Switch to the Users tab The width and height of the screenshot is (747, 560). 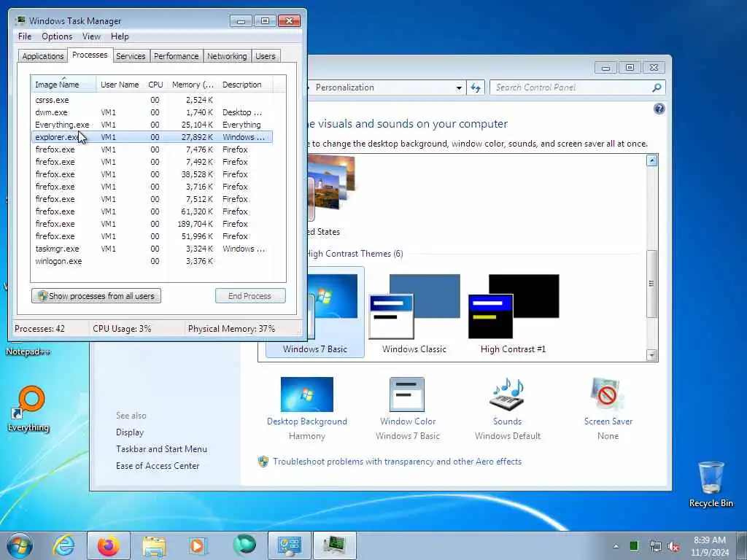pos(266,56)
